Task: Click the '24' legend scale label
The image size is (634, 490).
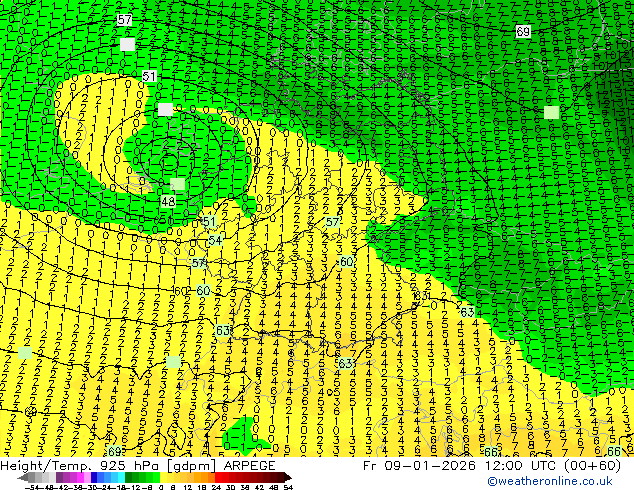Action: [x=216, y=487]
